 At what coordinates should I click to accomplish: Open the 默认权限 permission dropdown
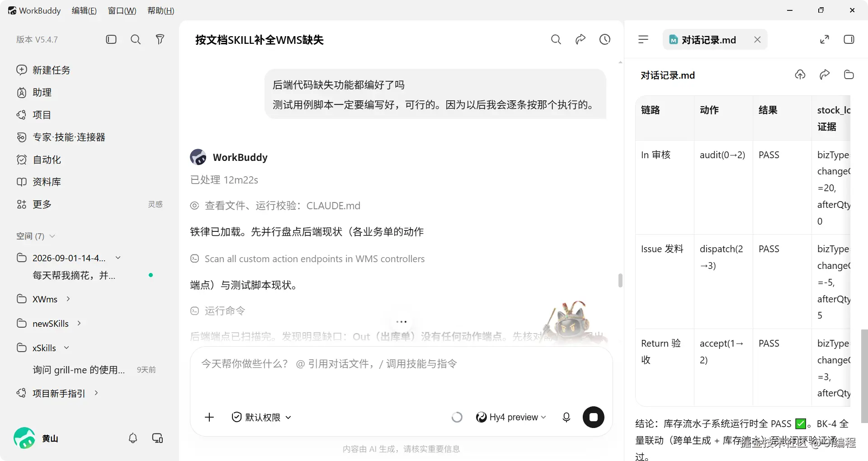point(261,417)
